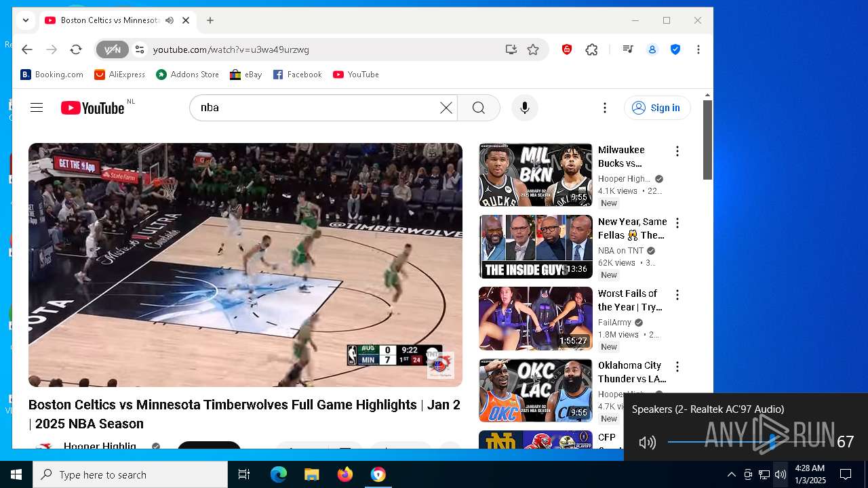Open the Milwaukee Bucks video title
The height and width of the screenshot is (488, 868).
(622, 157)
